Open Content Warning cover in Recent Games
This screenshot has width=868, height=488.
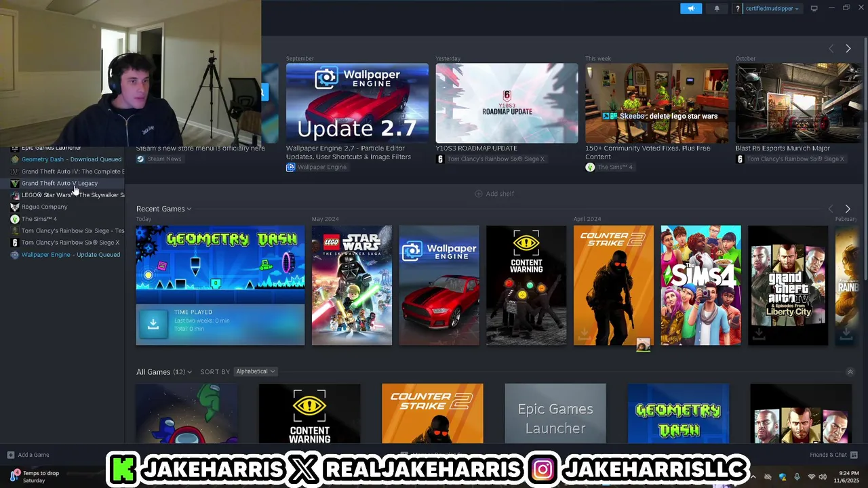(x=526, y=285)
